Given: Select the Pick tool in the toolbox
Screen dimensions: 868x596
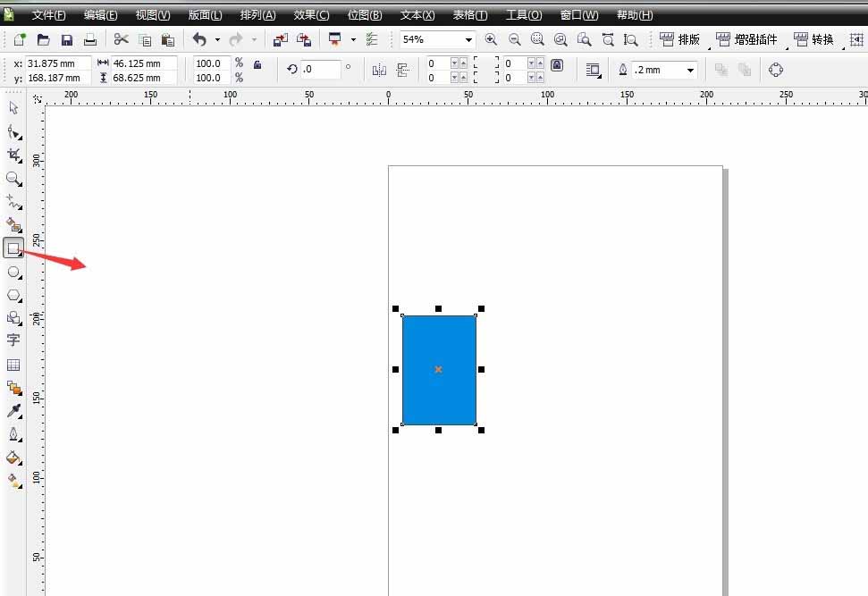Looking at the screenshot, I should pyautogui.click(x=13, y=107).
